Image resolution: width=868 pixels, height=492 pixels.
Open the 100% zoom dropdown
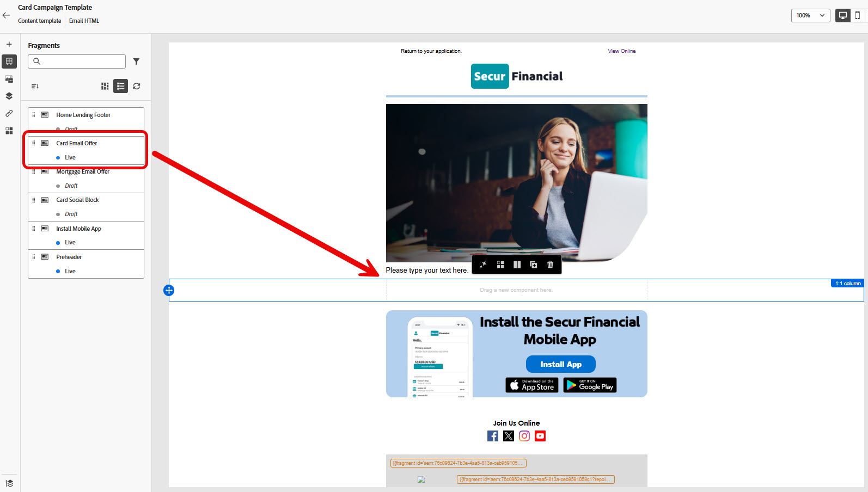pos(810,15)
